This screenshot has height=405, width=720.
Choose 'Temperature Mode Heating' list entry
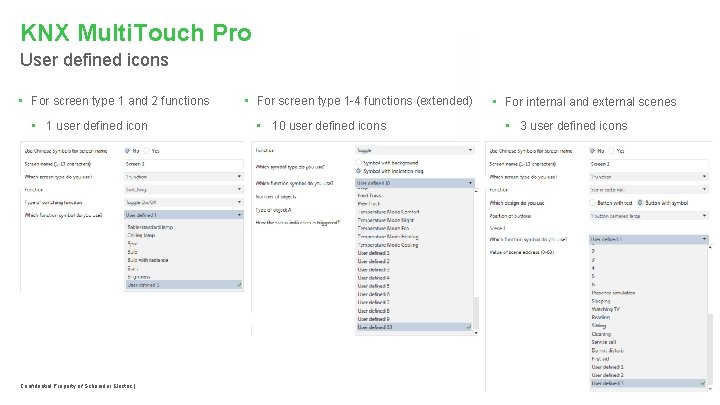[x=388, y=236]
